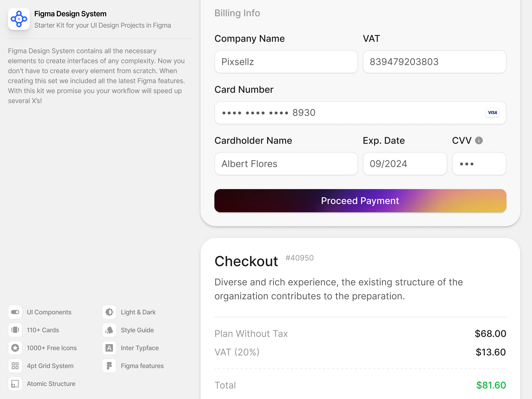
Task: Click the Plan Without Tax label
Action: tap(251, 334)
